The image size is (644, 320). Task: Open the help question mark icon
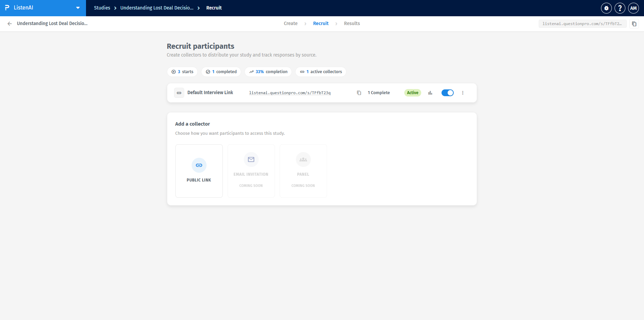620,8
